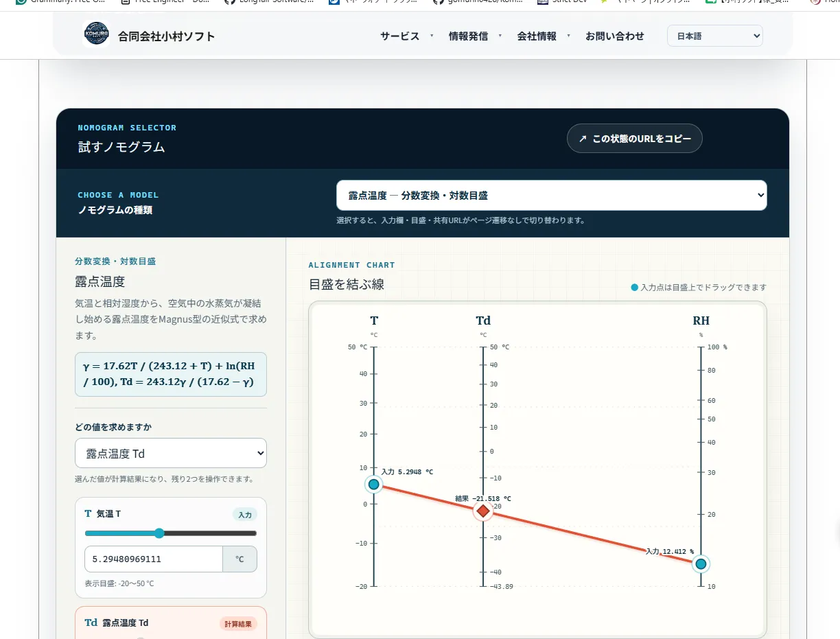Click the teal T input point on the chart
840x639 pixels.
point(373,485)
